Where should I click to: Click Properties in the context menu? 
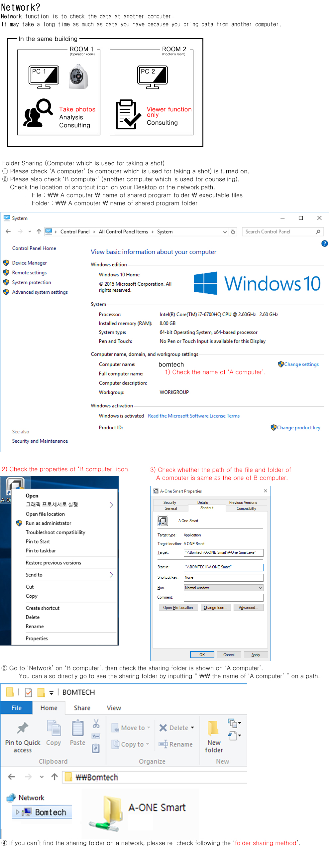tap(37, 639)
